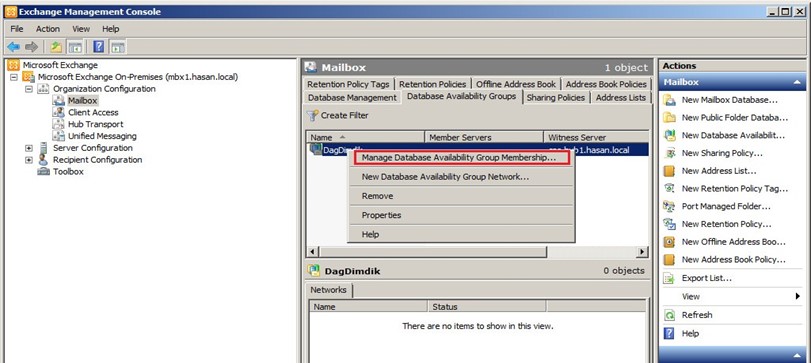The width and height of the screenshot is (811, 363).
Task: Click the New Database Availability Group icon
Action: pos(669,135)
